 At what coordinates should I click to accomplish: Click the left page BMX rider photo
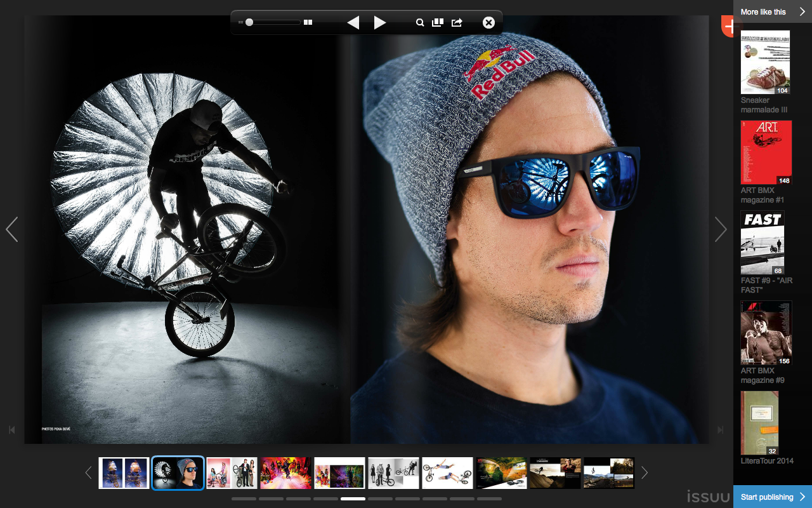(x=187, y=229)
